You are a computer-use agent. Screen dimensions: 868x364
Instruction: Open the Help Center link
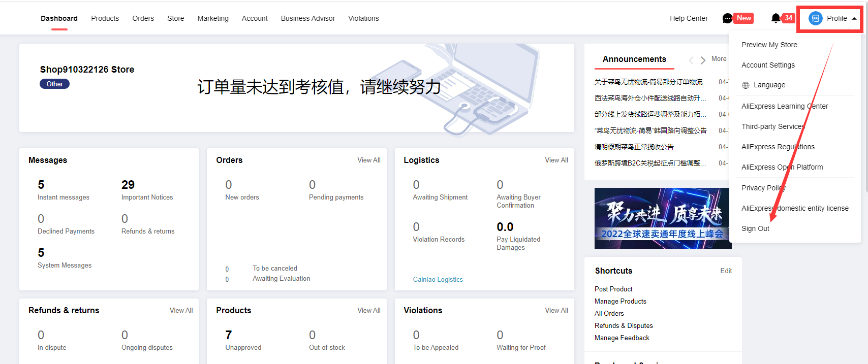point(689,18)
